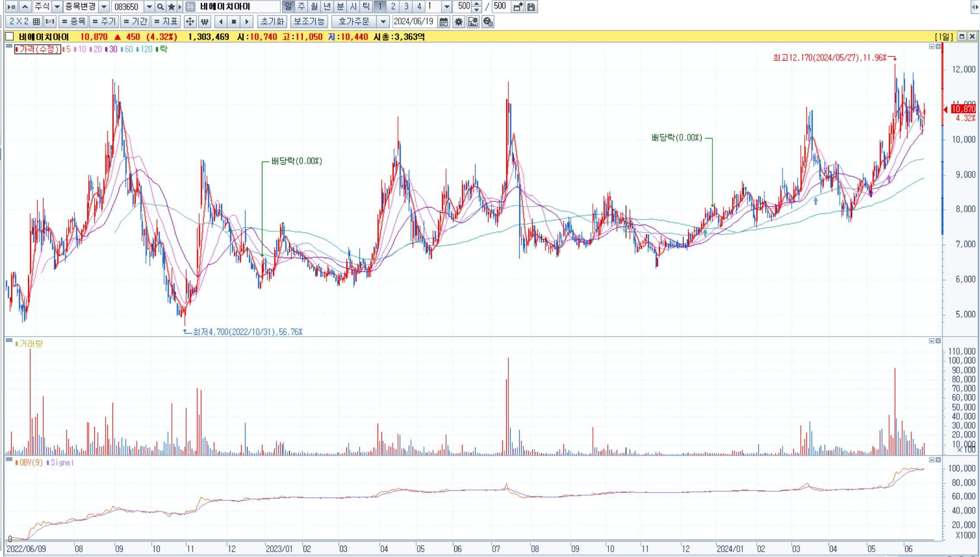Toggle the 월 (monthly) period button

[314, 6]
